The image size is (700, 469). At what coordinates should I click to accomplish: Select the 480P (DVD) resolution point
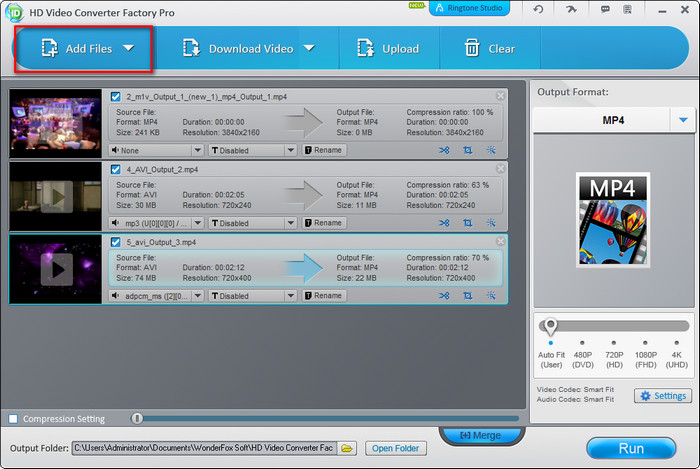(582, 343)
